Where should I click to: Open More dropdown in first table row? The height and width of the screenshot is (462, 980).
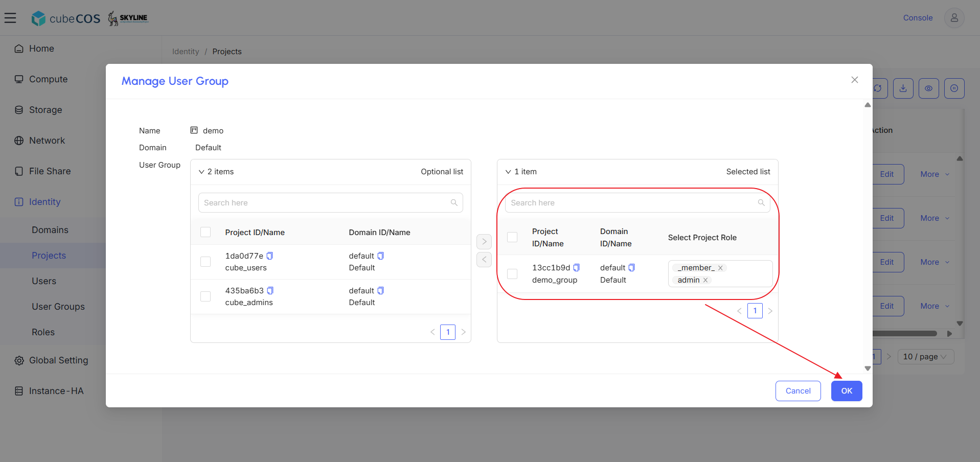coord(935,174)
